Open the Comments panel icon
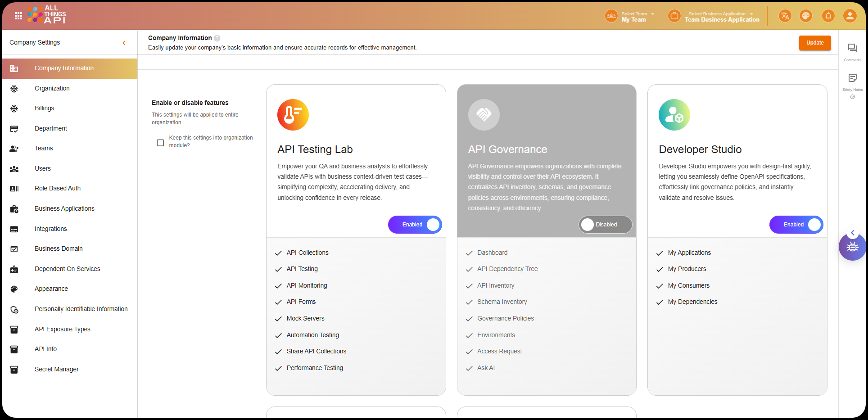The height and width of the screenshot is (420, 868). (852, 49)
